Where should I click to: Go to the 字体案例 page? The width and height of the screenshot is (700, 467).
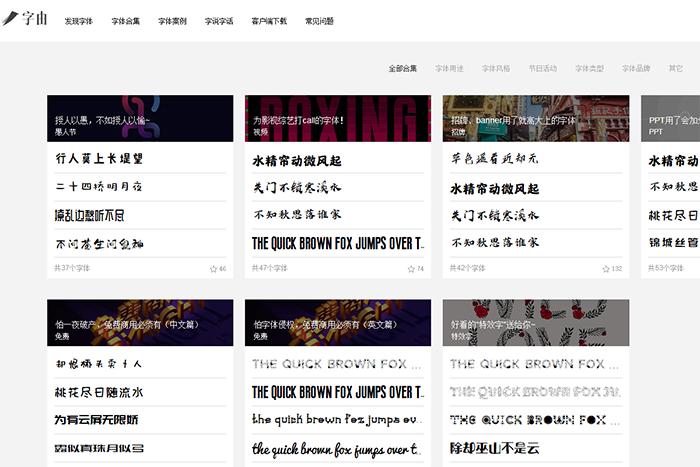click(172, 21)
